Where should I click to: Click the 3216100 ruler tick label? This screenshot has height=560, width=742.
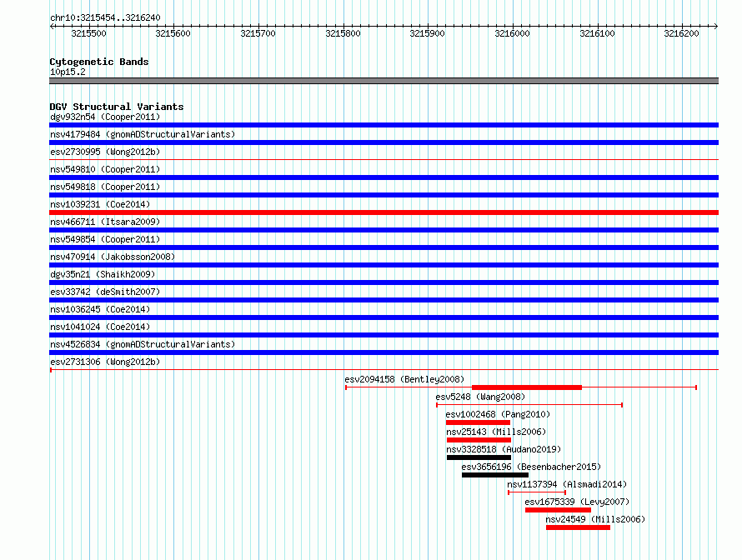coord(597,33)
